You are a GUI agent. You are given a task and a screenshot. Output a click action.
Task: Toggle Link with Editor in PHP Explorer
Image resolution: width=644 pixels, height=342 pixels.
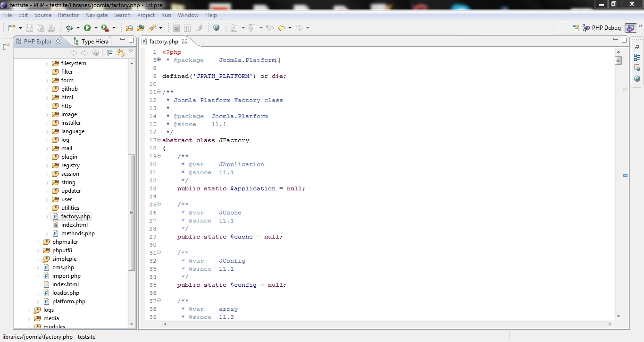121,53
